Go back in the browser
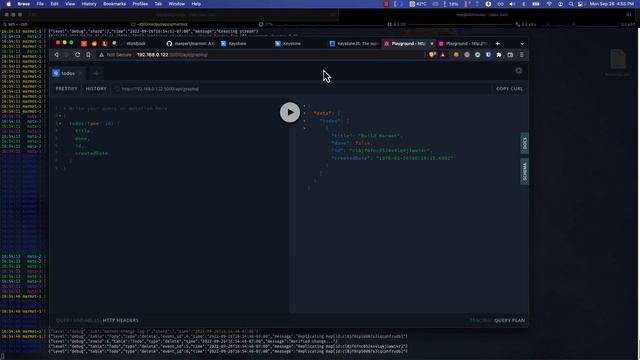640x360 pixels. tap(57, 55)
